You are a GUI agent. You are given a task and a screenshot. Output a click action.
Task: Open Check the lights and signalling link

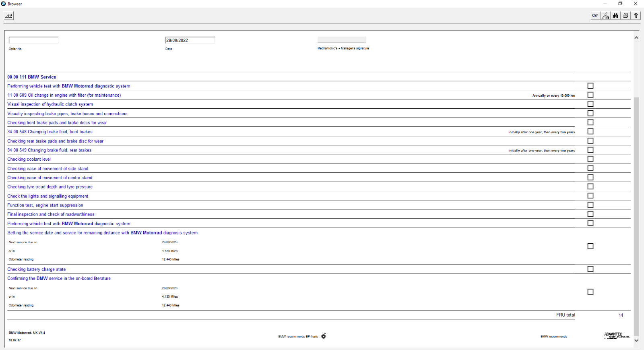click(48, 196)
